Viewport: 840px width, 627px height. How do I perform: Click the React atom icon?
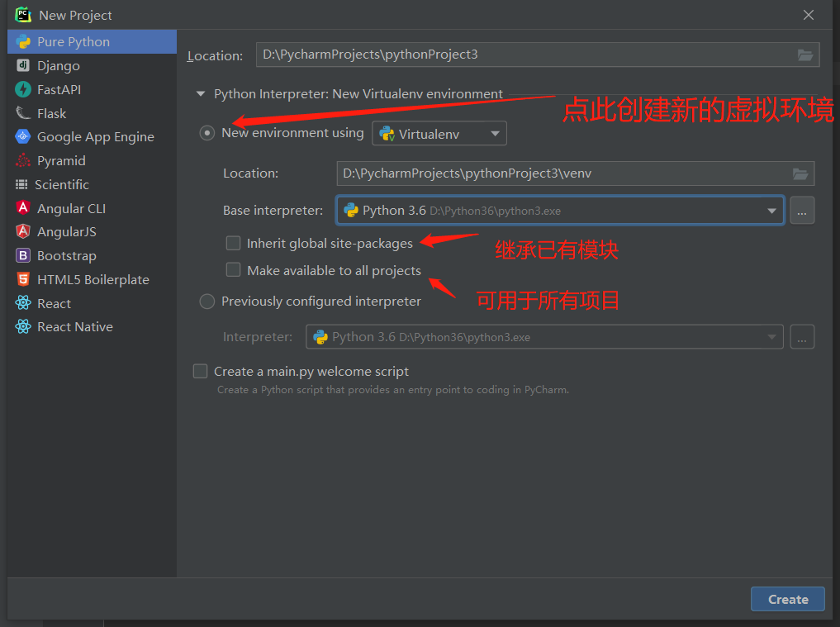pyautogui.click(x=23, y=303)
